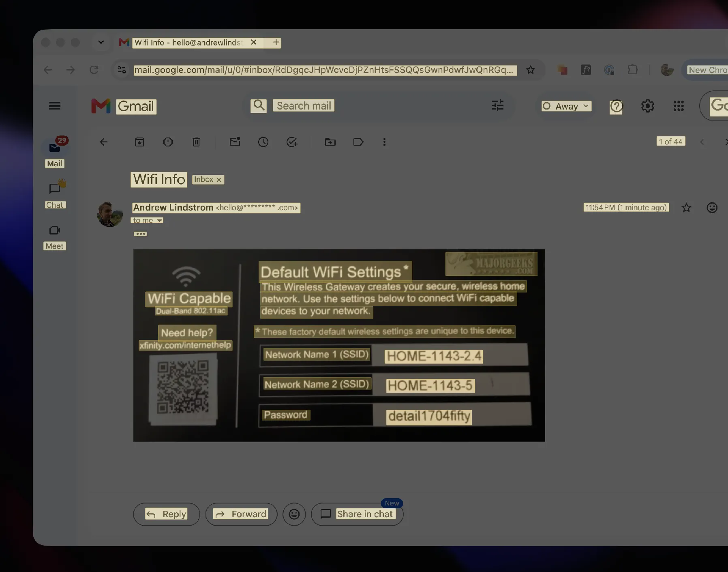Click Share in chat button
Viewport: 728px width, 572px height.
point(357,514)
